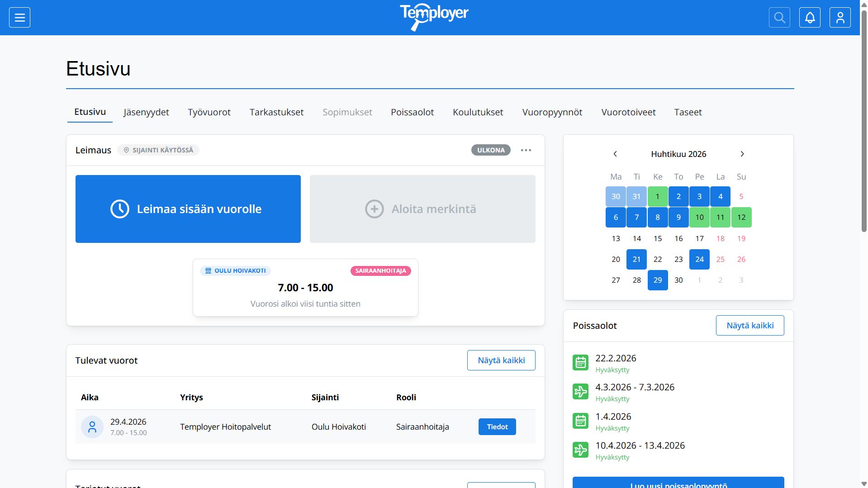
Task: Go to next month in calendar
Action: tap(742, 154)
